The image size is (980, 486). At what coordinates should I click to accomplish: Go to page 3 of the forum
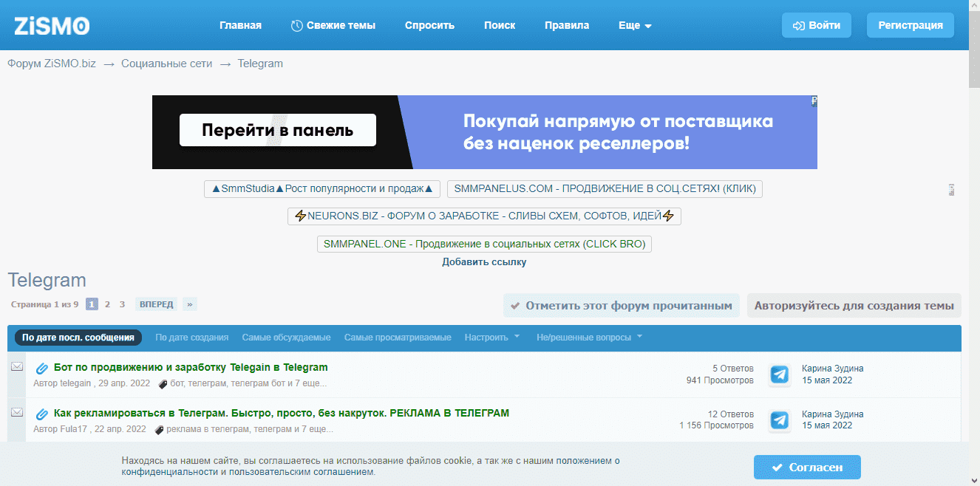tap(122, 304)
